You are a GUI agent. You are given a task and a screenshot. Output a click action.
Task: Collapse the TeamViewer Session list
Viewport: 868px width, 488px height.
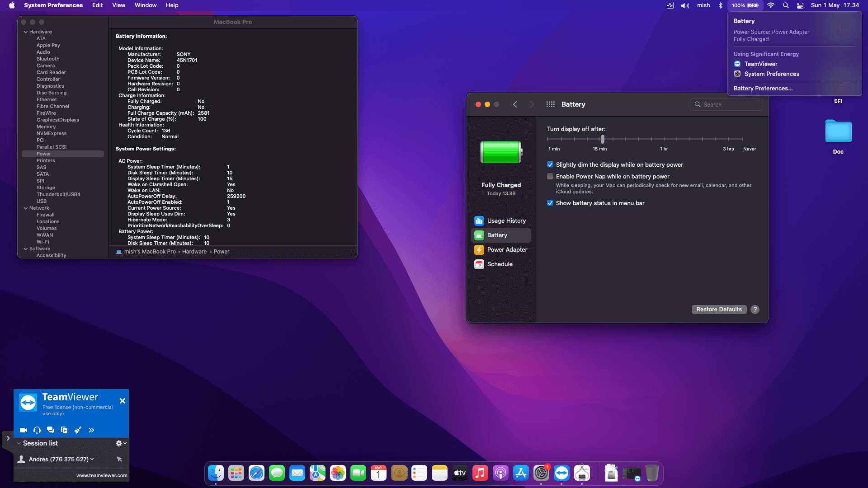point(19,443)
